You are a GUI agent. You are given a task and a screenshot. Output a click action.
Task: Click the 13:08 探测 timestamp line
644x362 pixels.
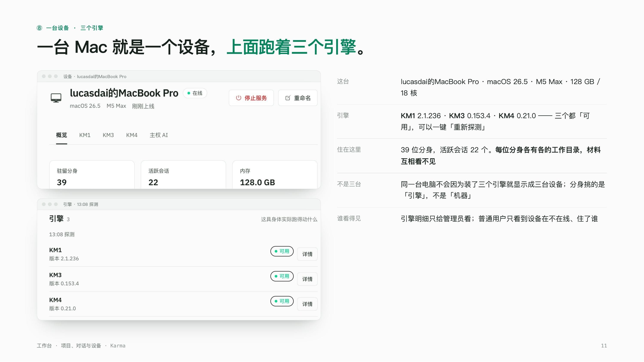pyautogui.click(x=62, y=235)
